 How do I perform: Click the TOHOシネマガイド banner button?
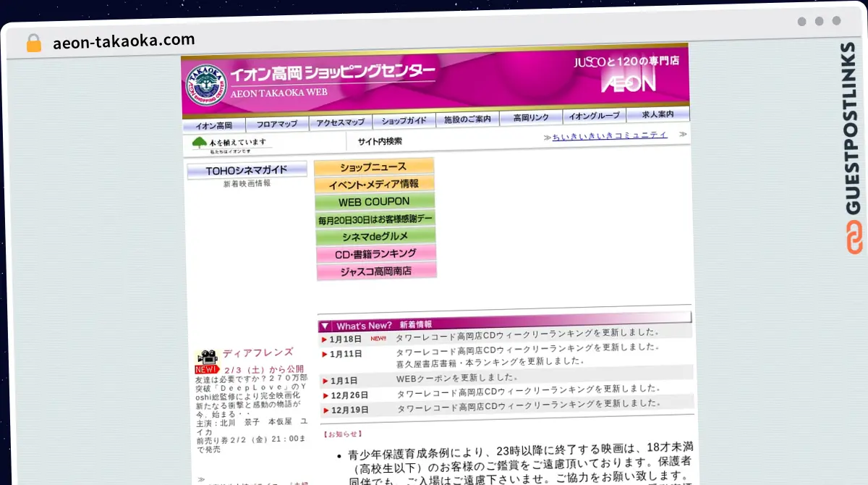(x=247, y=171)
